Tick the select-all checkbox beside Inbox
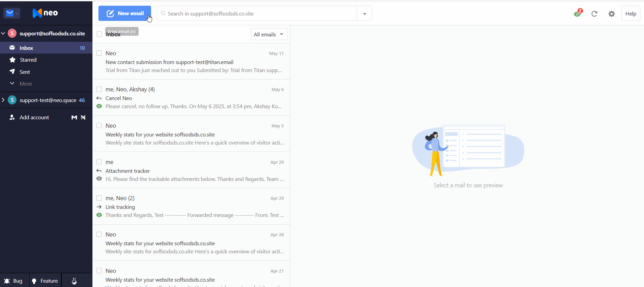The width and height of the screenshot is (644, 287). coord(99,34)
